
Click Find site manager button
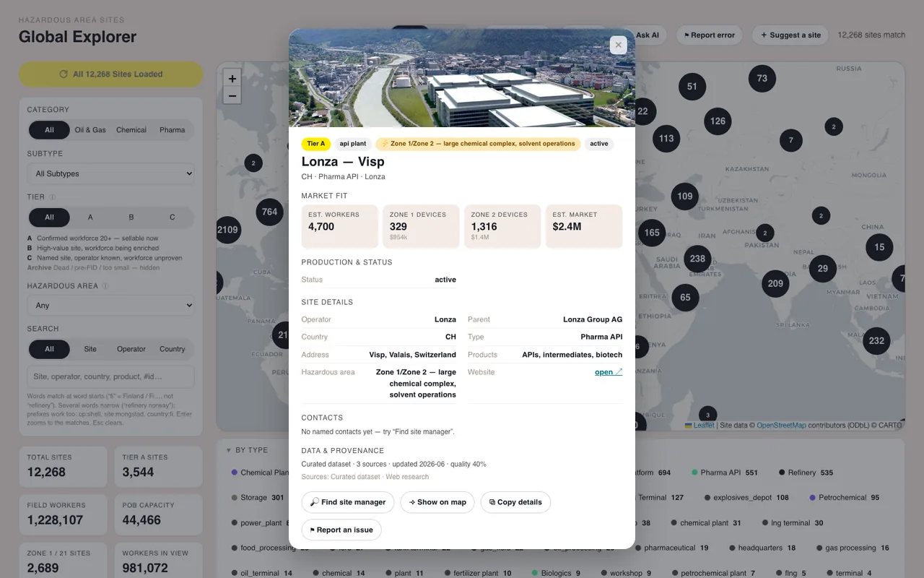(x=348, y=502)
